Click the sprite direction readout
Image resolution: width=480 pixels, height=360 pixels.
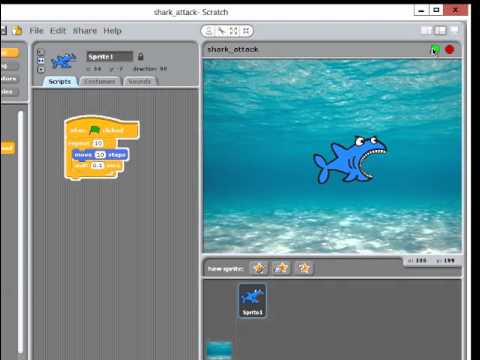click(150, 69)
